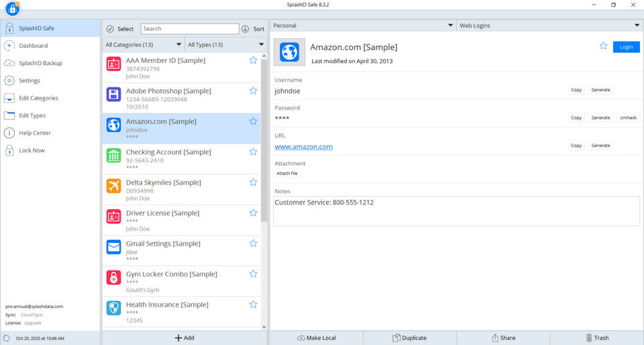The width and height of the screenshot is (644, 345).
Task: Expand the Personal category dropdown
Action: 363,26
